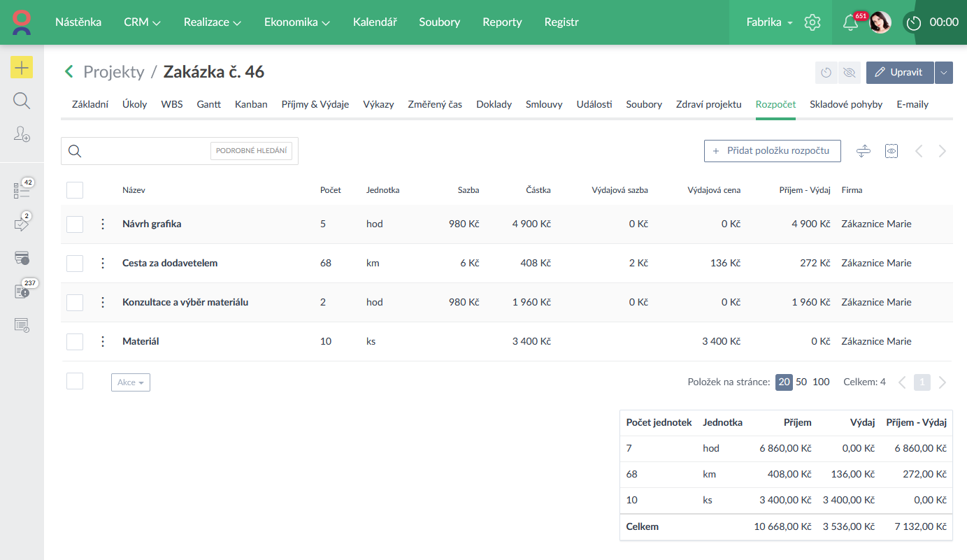Open the settings gear icon

(812, 22)
